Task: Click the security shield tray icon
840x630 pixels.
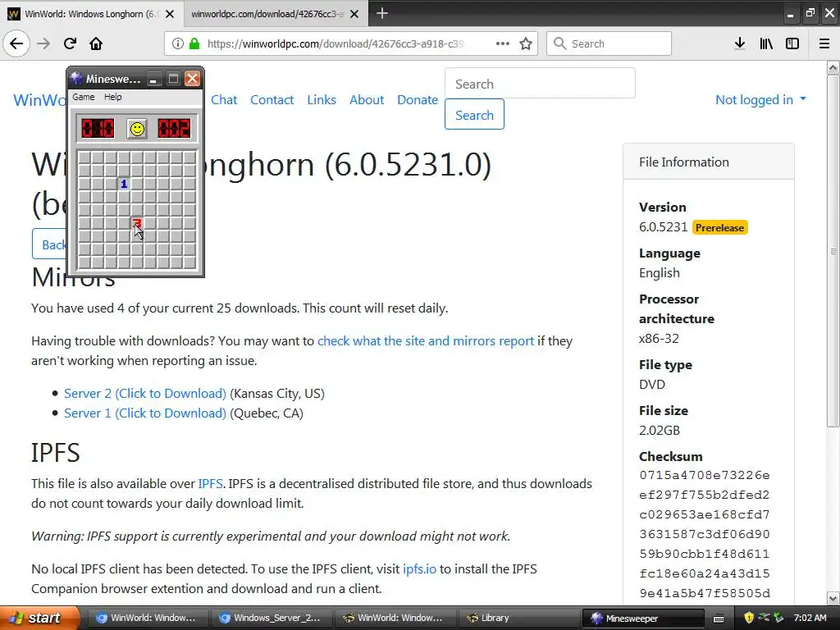Action: click(749, 618)
